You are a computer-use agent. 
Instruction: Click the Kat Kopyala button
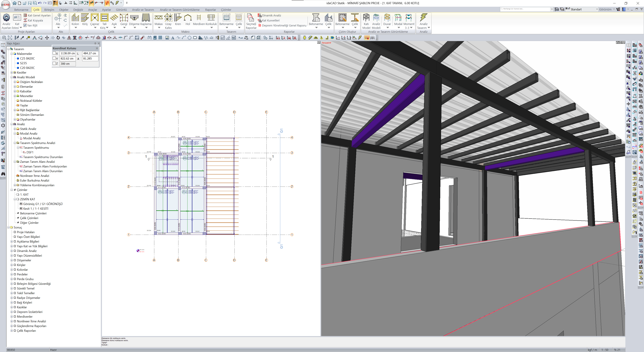[x=35, y=20]
